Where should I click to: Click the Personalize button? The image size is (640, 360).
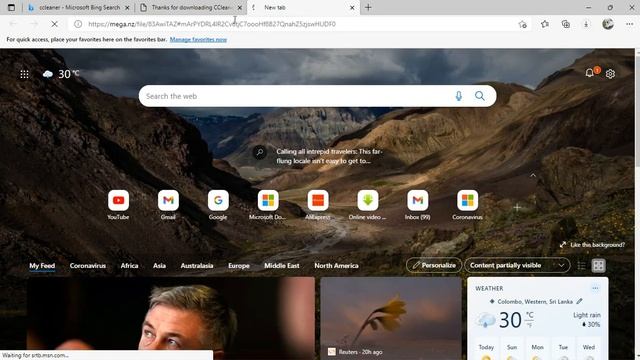(434, 265)
